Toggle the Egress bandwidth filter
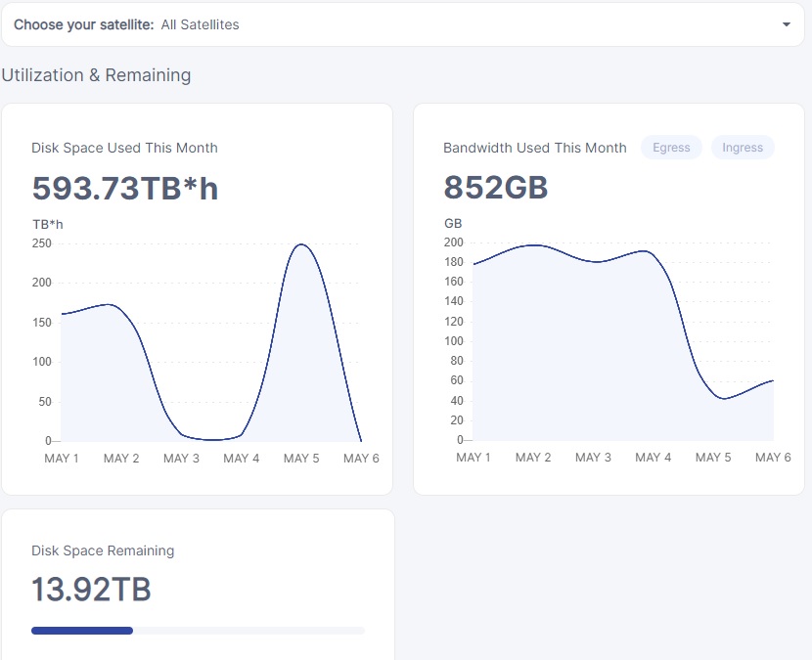The height and width of the screenshot is (660, 812). 671,148
